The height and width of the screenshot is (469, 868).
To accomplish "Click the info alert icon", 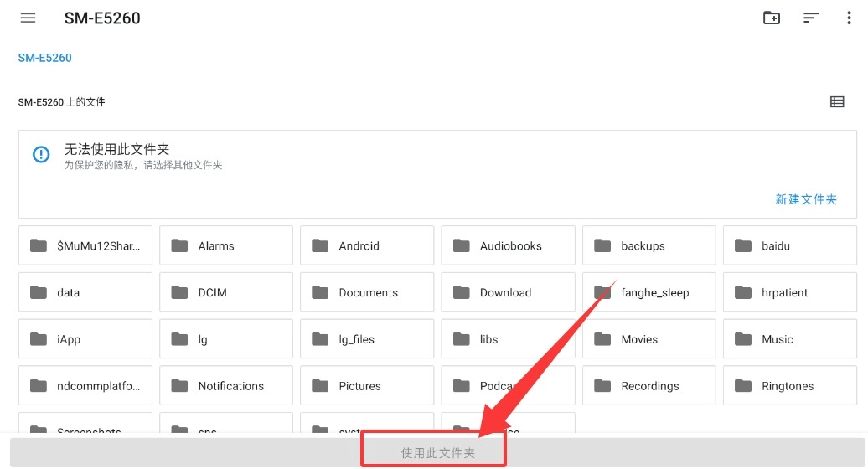I will [41, 154].
